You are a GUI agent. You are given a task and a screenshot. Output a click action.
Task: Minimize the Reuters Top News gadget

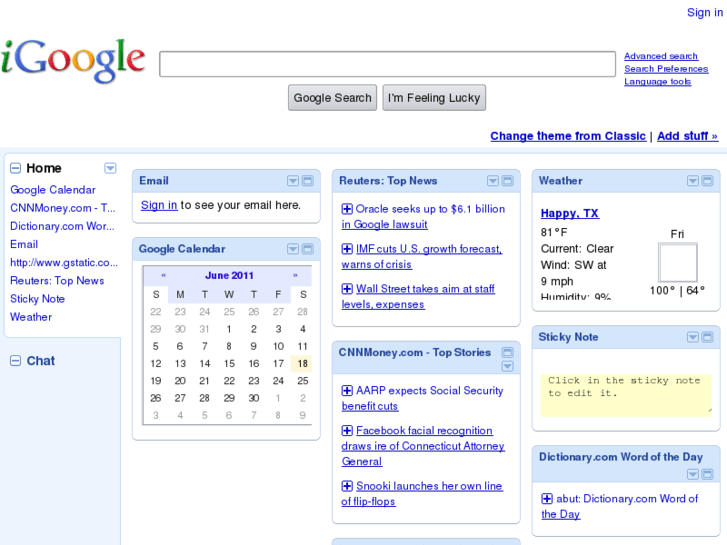coord(508,181)
